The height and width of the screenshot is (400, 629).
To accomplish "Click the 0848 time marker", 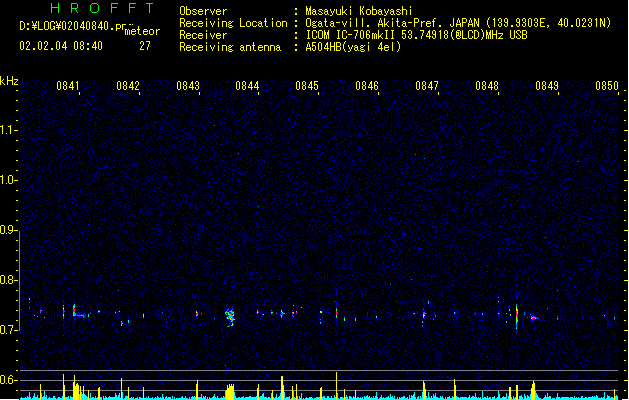I will coord(487,86).
